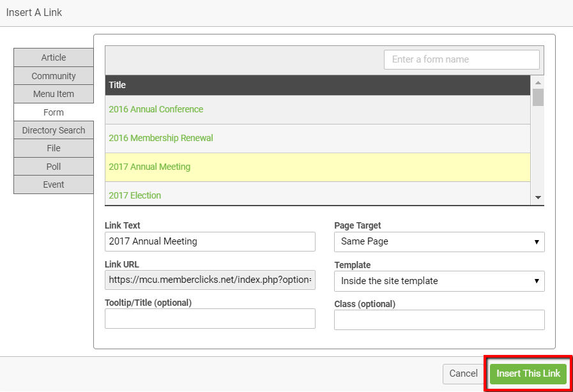573x392 pixels.
Task: Switch to the File tab
Action: [54, 148]
